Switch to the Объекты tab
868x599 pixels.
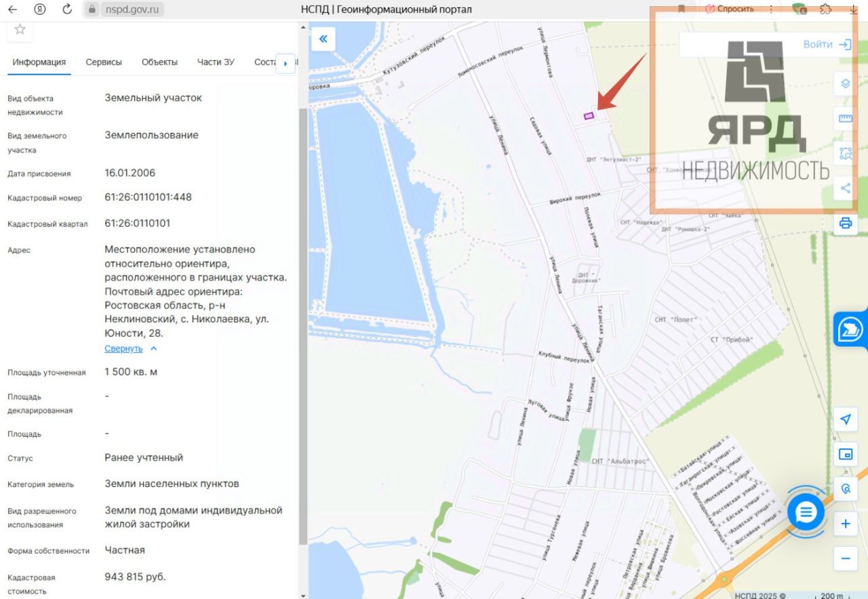[x=159, y=62]
